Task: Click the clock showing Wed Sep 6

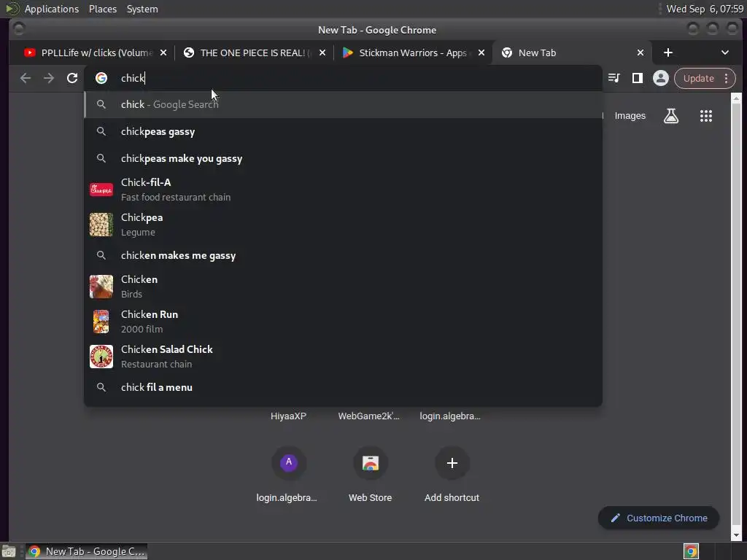Action: tap(705, 9)
